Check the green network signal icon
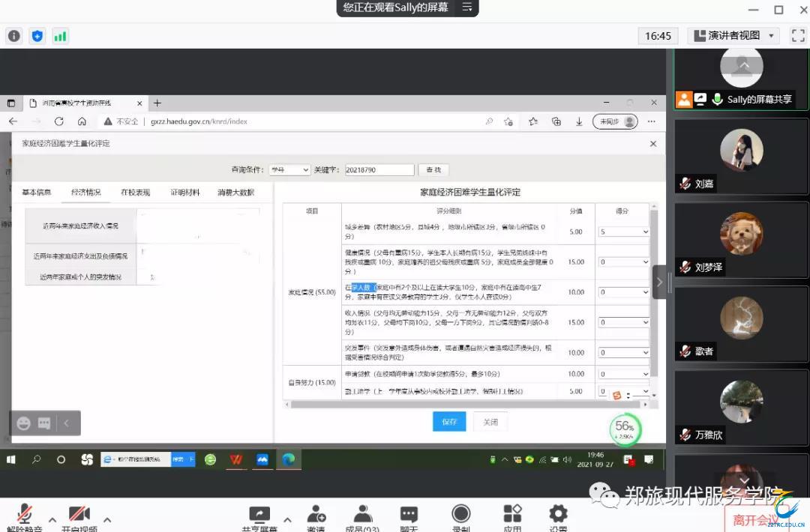Screen dimensions: 810x532 [x=60, y=36]
